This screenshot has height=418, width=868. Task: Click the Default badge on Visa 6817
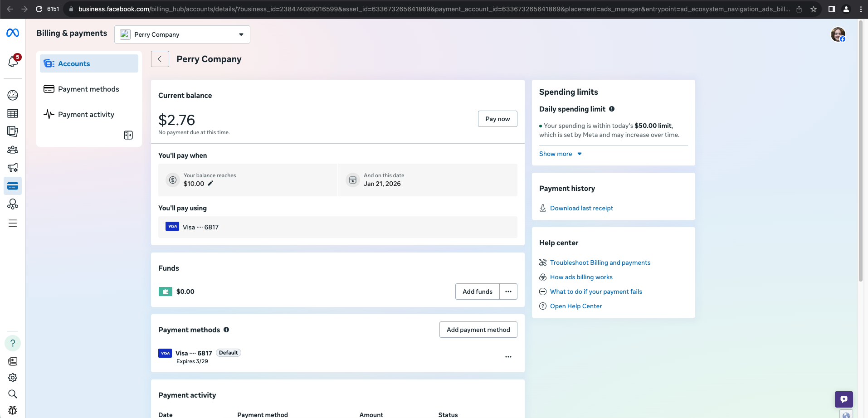pos(228,353)
